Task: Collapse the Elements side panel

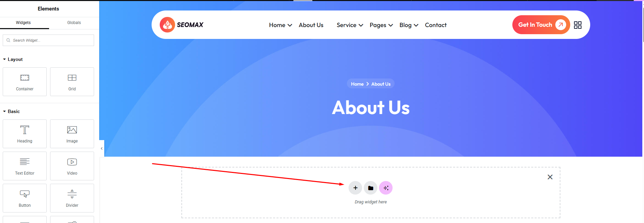Action: pyautogui.click(x=102, y=148)
